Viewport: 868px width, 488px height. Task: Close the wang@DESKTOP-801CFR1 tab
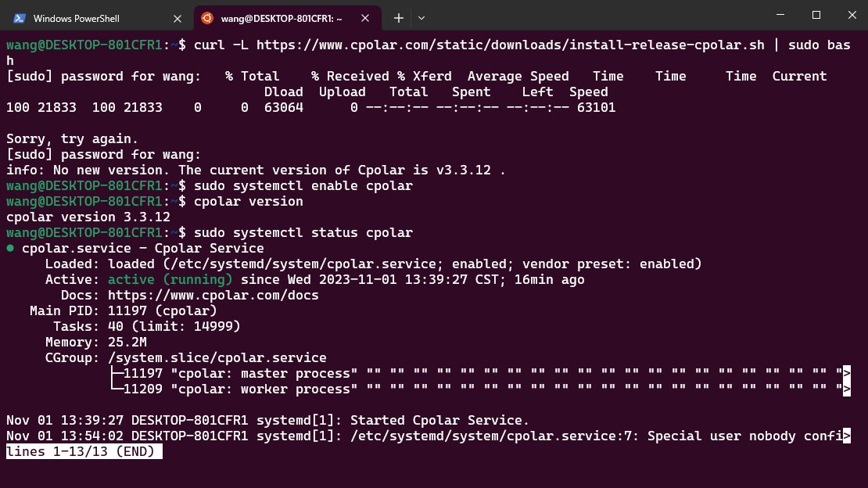(x=365, y=18)
